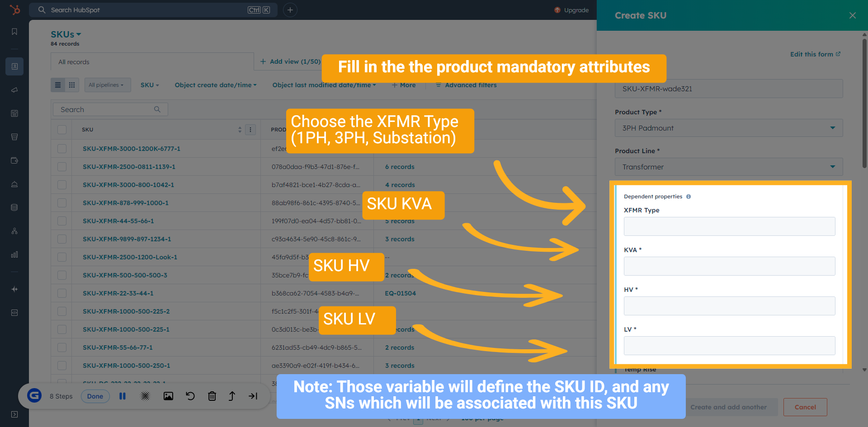Open the HubSpot home logo
868x427 pixels.
point(14,9)
